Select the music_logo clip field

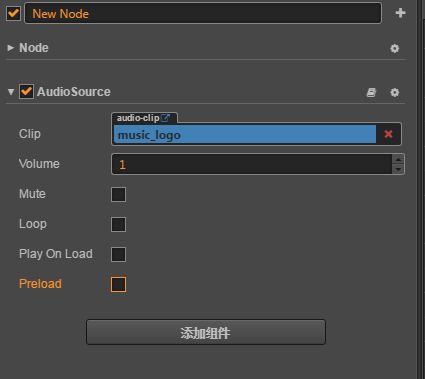coord(245,134)
